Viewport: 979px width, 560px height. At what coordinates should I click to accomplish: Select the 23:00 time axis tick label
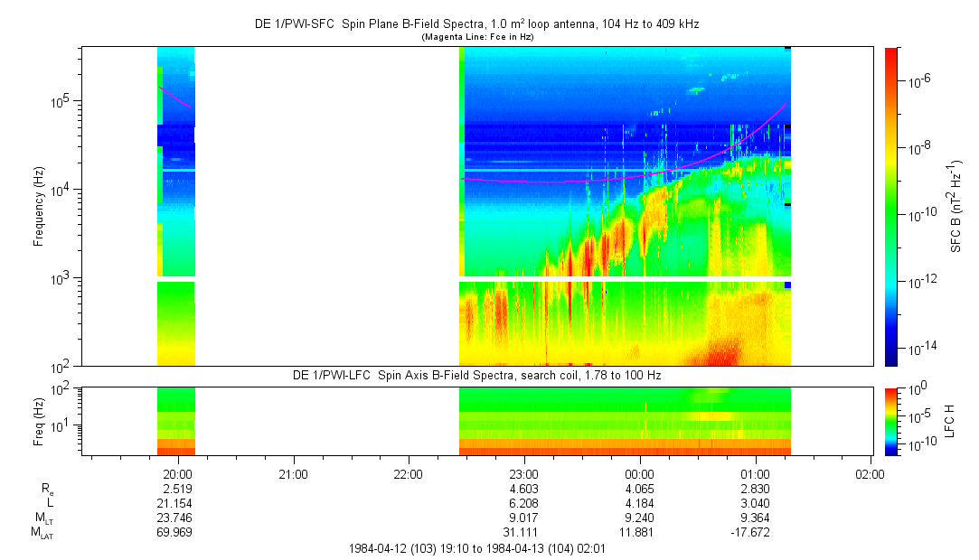524,473
